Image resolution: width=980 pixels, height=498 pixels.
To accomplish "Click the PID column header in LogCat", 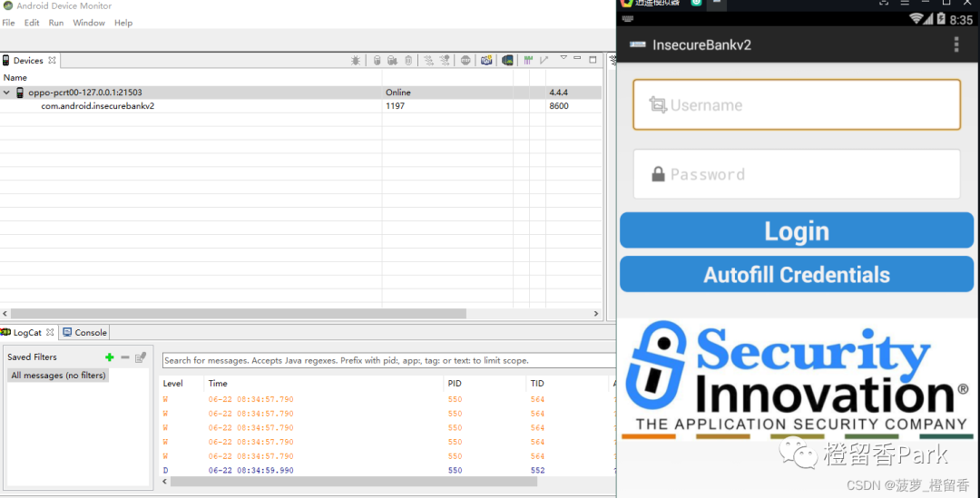I will (x=455, y=384).
